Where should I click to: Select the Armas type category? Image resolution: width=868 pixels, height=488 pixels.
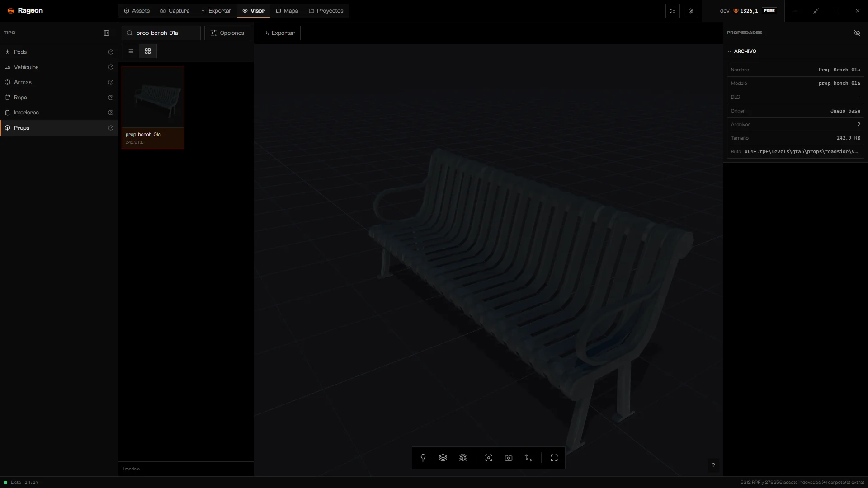pos(59,82)
